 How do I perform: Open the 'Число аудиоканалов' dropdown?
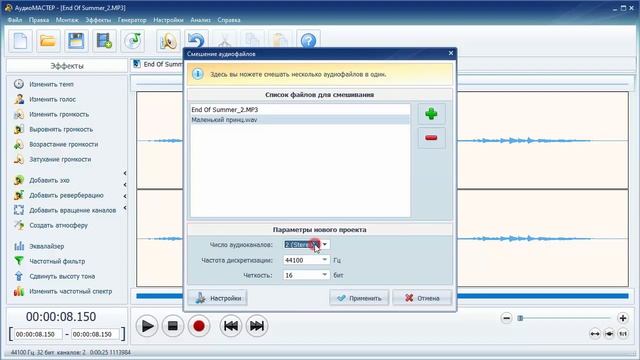click(306, 244)
